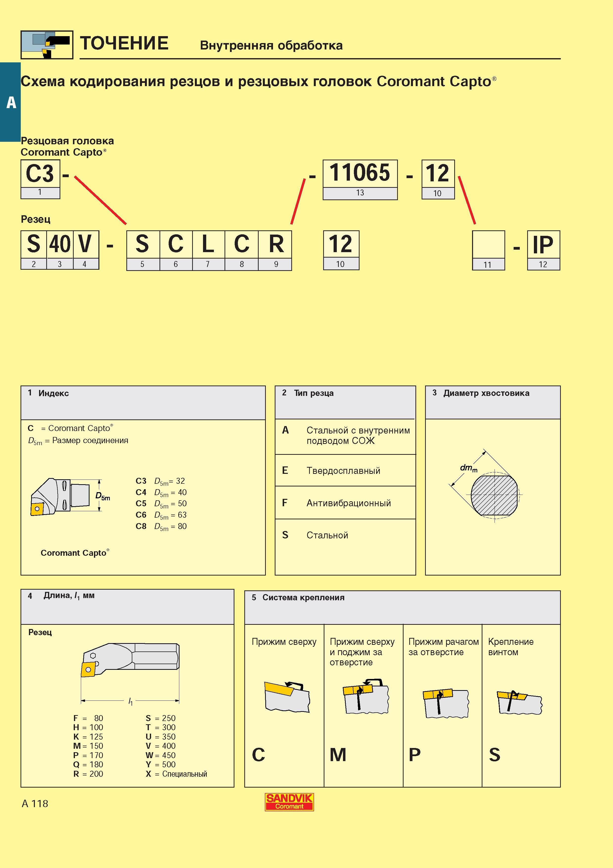Screen dimensions: 613x868
Task: Select the screw clamping diagram above large S
Action: [520, 702]
